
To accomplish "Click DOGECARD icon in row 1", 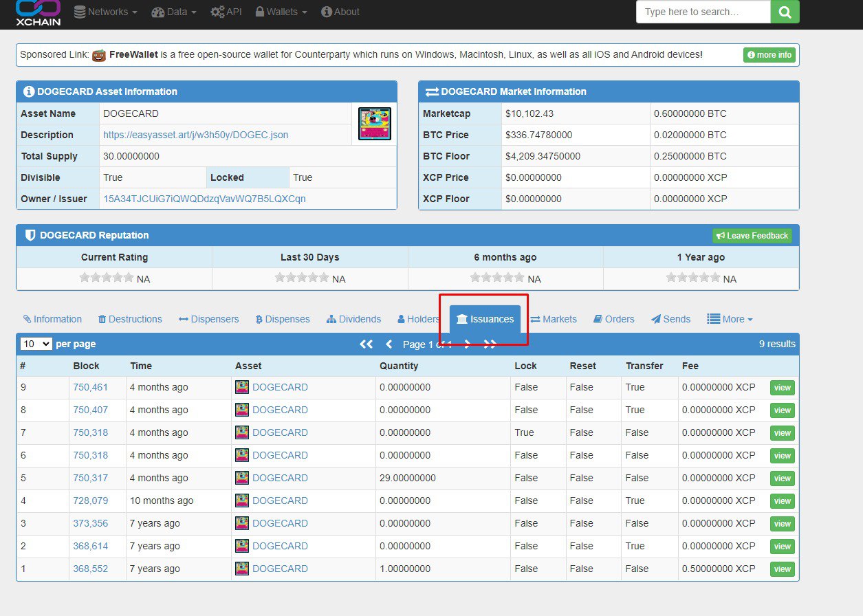I will tap(242, 569).
